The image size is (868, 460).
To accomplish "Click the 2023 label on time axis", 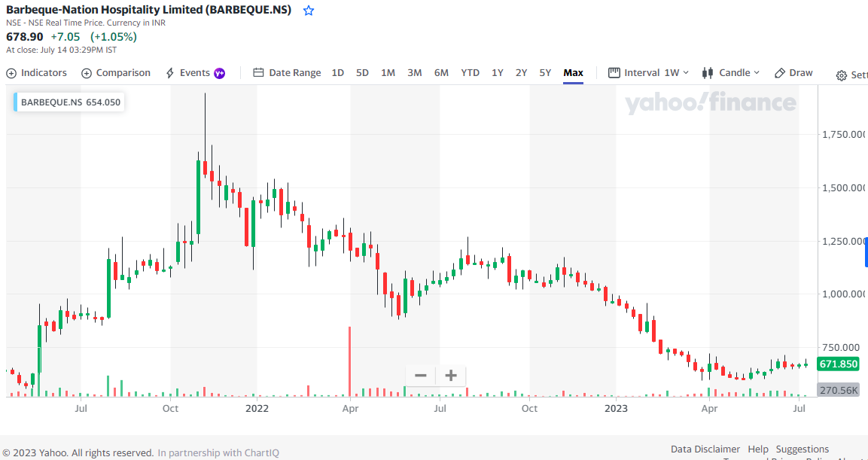I will [616, 409].
